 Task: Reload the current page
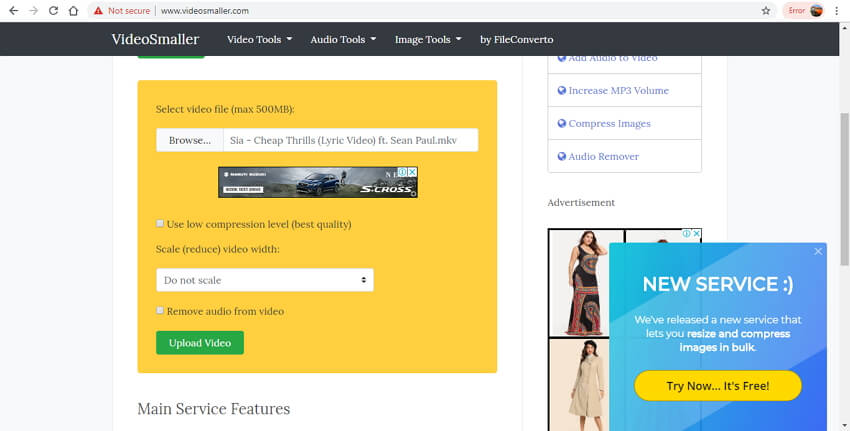pyautogui.click(x=53, y=10)
